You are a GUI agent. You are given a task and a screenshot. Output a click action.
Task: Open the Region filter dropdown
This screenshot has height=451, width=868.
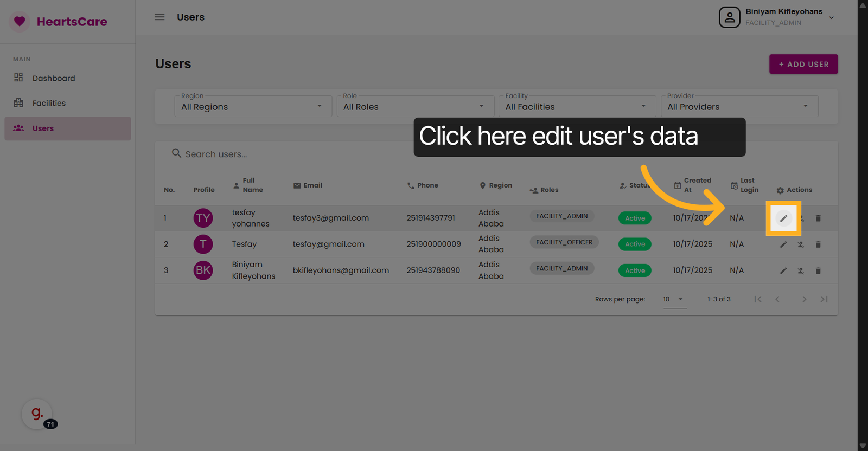coord(253,106)
